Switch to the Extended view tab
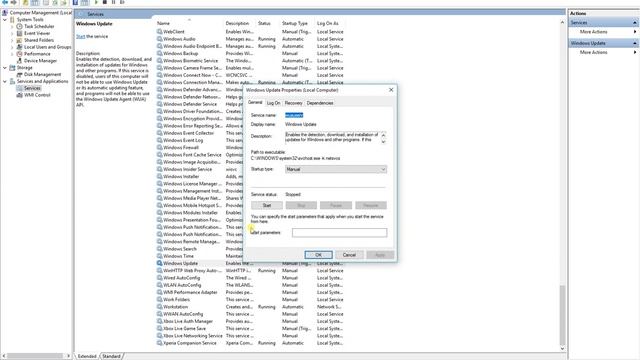640x360 pixels. pos(87,356)
